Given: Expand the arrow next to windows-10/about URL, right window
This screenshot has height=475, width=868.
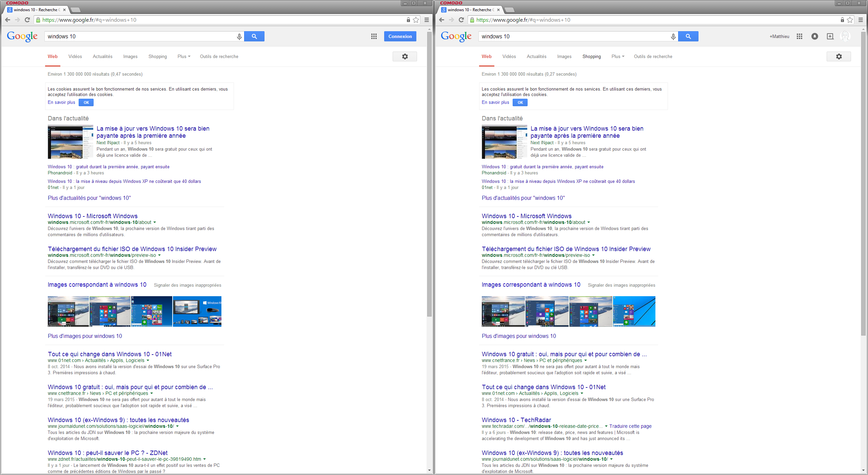Looking at the screenshot, I should coord(589,223).
